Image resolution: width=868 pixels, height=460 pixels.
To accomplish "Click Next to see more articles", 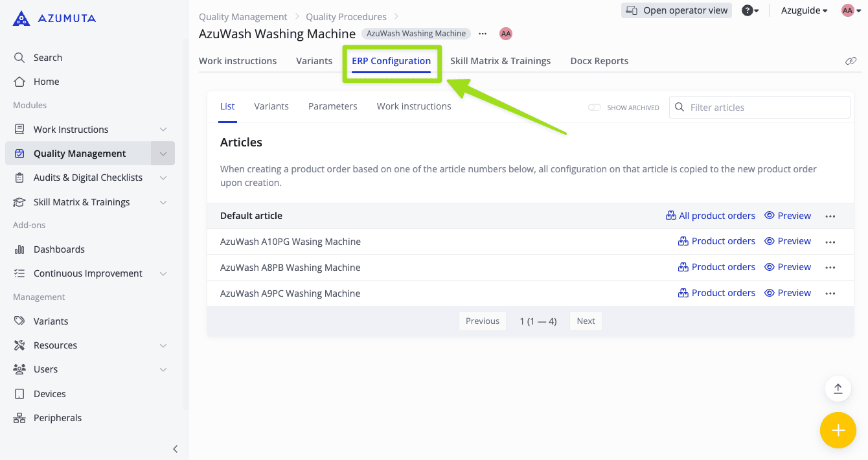I will [586, 321].
